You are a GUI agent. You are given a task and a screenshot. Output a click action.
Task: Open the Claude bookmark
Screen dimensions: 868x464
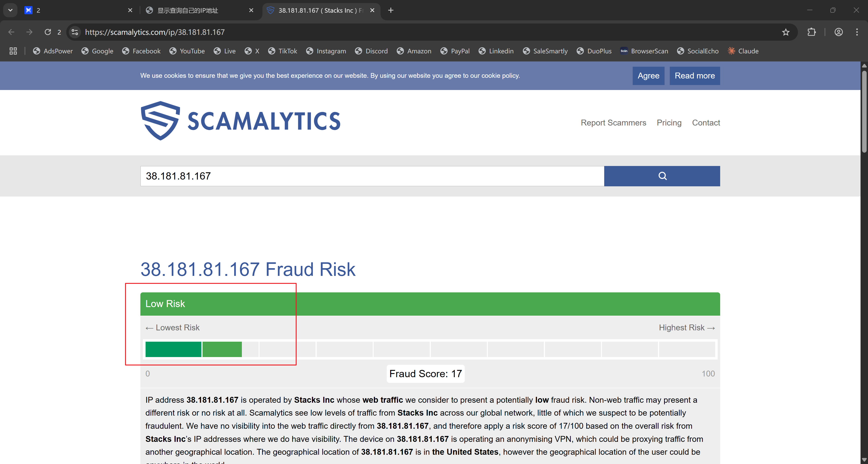pos(743,51)
